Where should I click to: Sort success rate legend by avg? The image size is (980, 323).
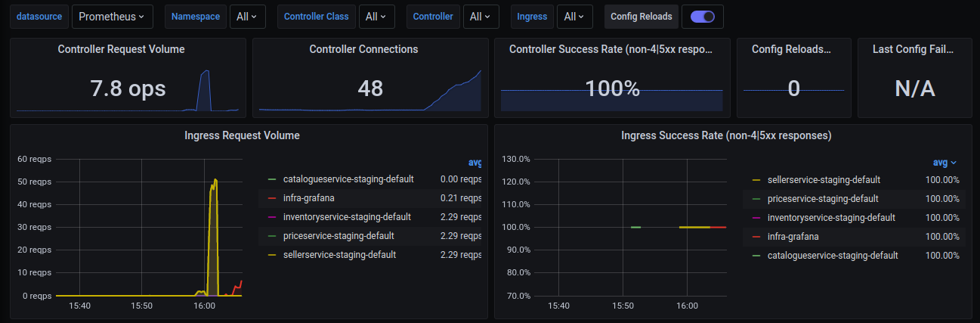[944, 163]
